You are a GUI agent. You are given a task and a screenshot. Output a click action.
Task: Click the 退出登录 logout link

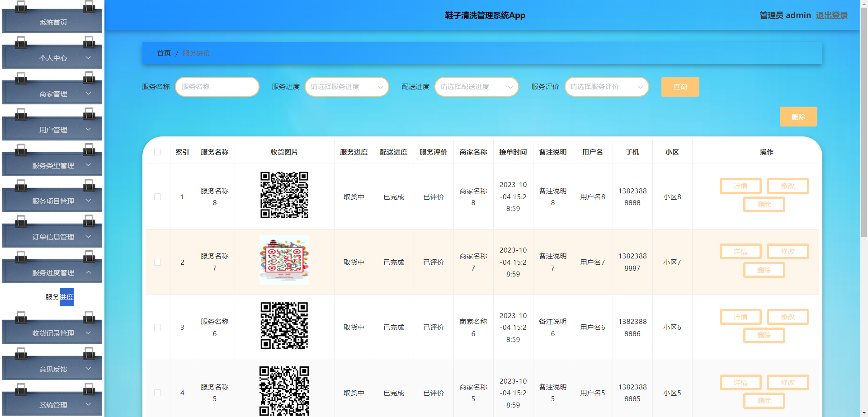[832, 15]
